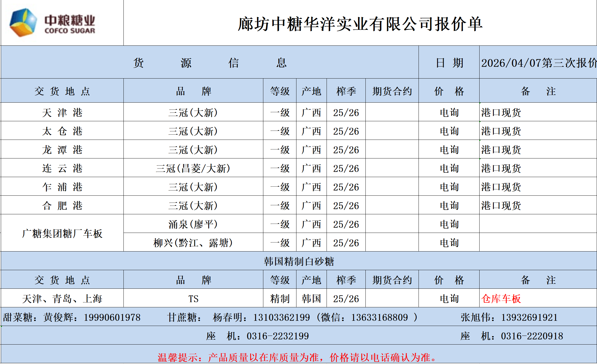The height and width of the screenshot is (364, 597).
Task: Select the brand 三冠(大新) in the 天津港 row
Action: tap(193, 112)
